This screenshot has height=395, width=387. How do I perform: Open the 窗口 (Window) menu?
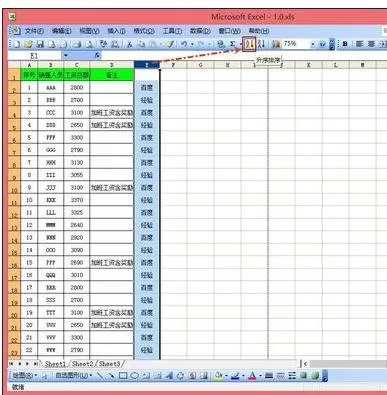click(229, 31)
